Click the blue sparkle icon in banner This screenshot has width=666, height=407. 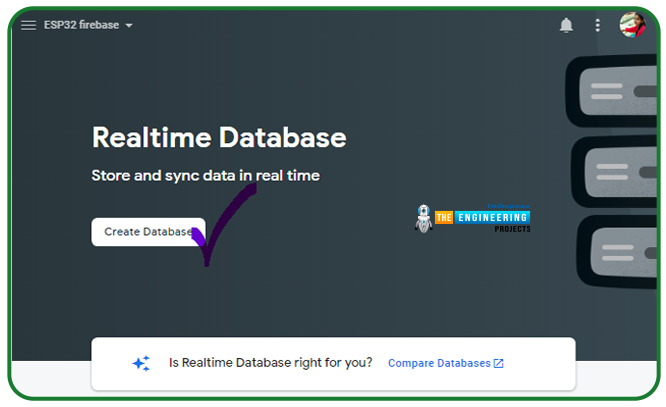141,363
